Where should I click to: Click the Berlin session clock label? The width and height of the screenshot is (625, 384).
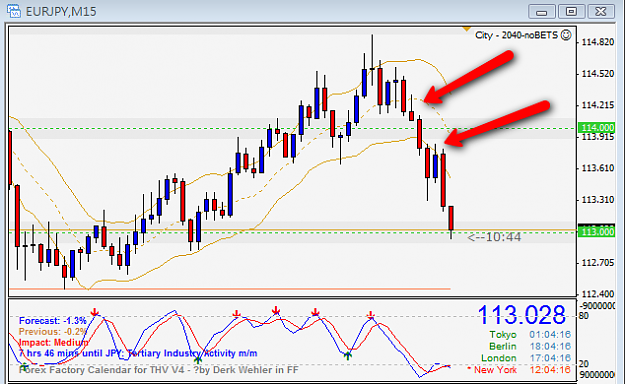(x=503, y=346)
